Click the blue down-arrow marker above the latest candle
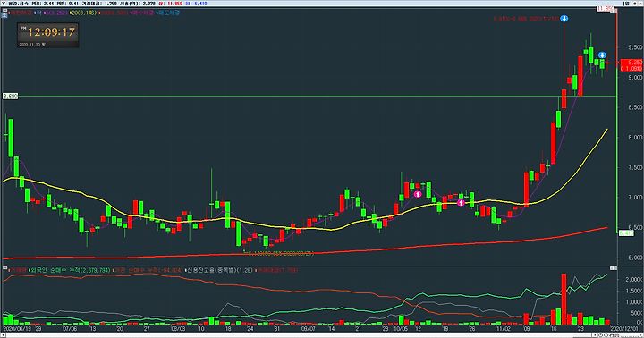This screenshot has height=338, width=644. (602, 55)
